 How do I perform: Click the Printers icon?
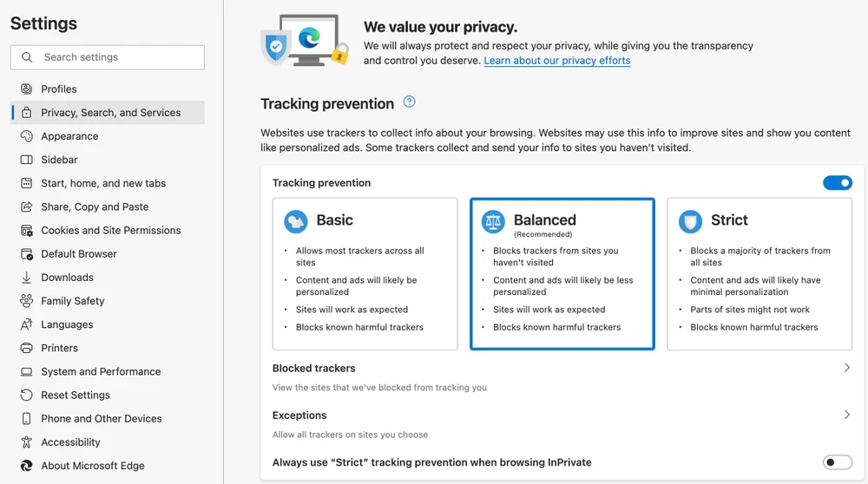[26, 348]
